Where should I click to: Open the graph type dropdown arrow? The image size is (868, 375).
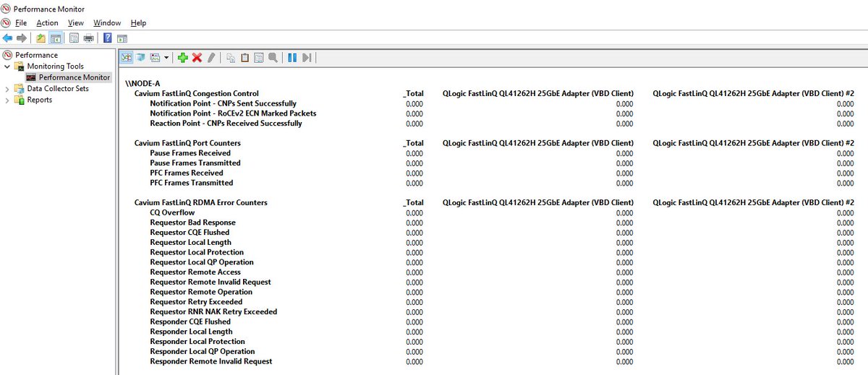point(167,57)
